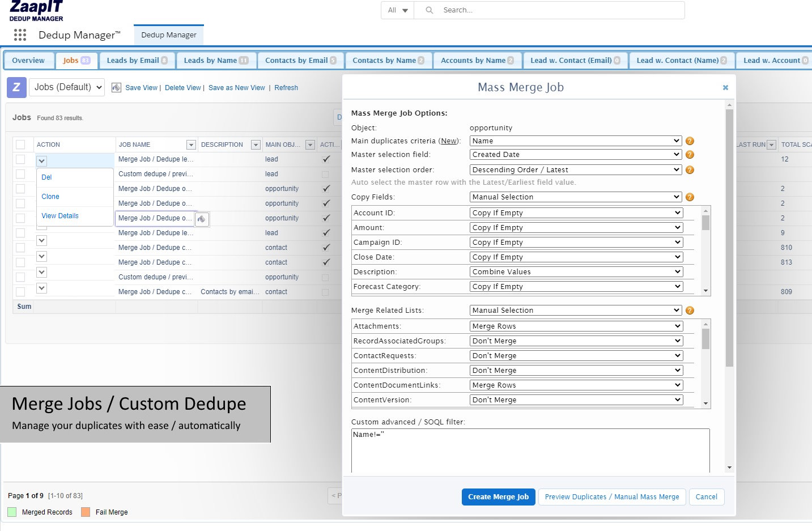This screenshot has width=812, height=531.
Task: Toggle active checkbox for Custom dedupe lead row
Action: coord(325,174)
